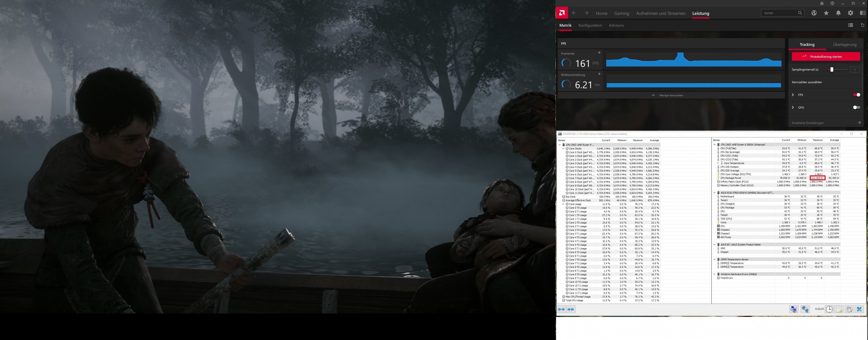Switch to Advisors sub-tab
The height and width of the screenshot is (340, 868).
click(616, 25)
